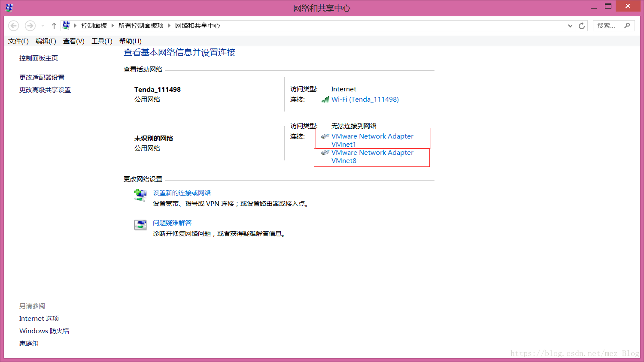Launch 问题疑难解答 using its diagnostics icon

click(140, 225)
